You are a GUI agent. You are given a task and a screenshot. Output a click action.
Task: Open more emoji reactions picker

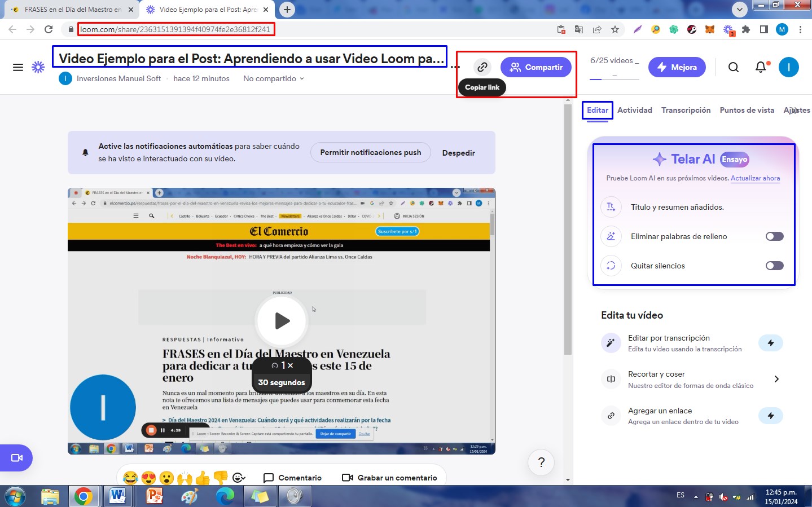pyautogui.click(x=239, y=478)
